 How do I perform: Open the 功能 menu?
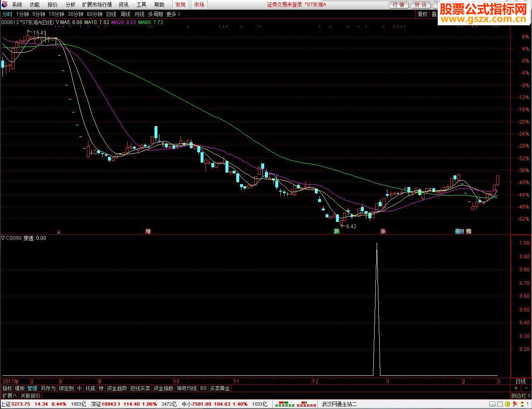(x=34, y=5)
